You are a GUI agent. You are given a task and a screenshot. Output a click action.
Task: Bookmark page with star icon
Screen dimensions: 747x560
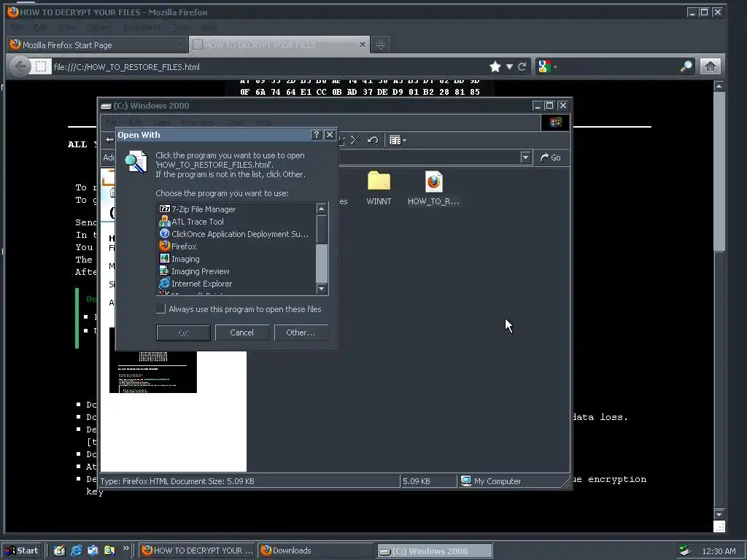click(x=495, y=66)
